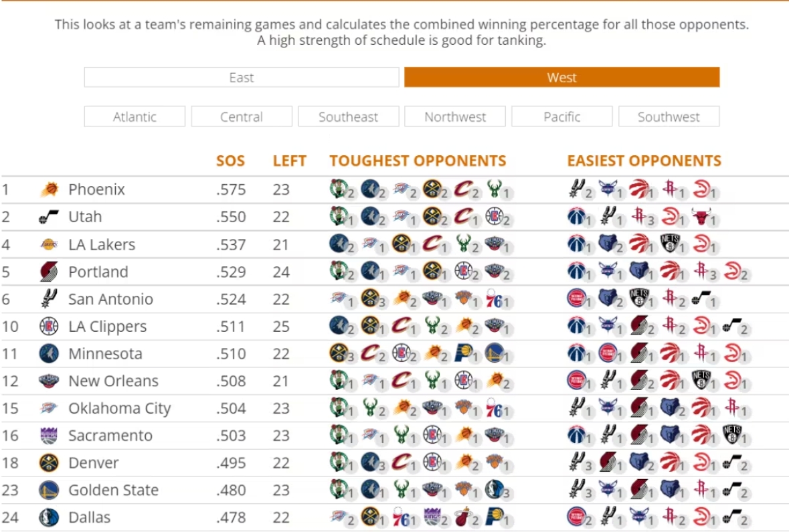Open the Oklahoma City team name
This screenshot has height=532, width=789.
(x=119, y=409)
